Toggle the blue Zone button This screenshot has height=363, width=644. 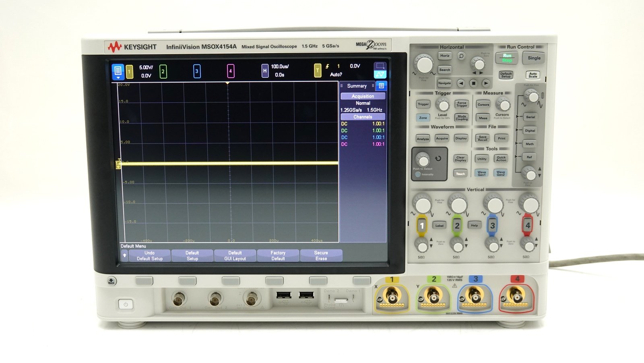coord(423,118)
